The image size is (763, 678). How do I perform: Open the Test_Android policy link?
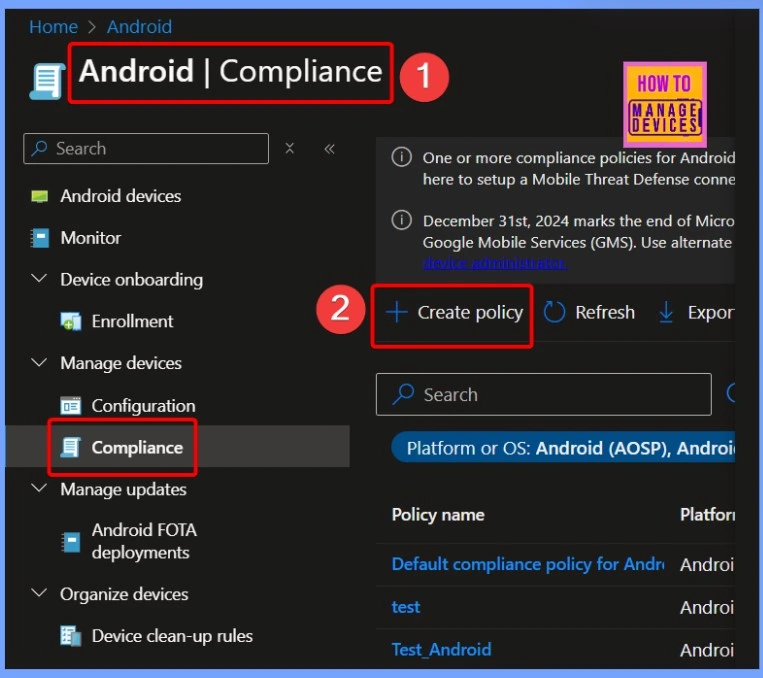[x=441, y=649]
